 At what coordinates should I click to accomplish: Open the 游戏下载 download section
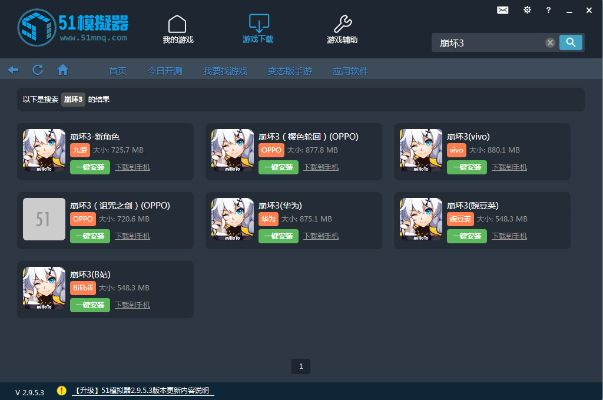point(258,29)
